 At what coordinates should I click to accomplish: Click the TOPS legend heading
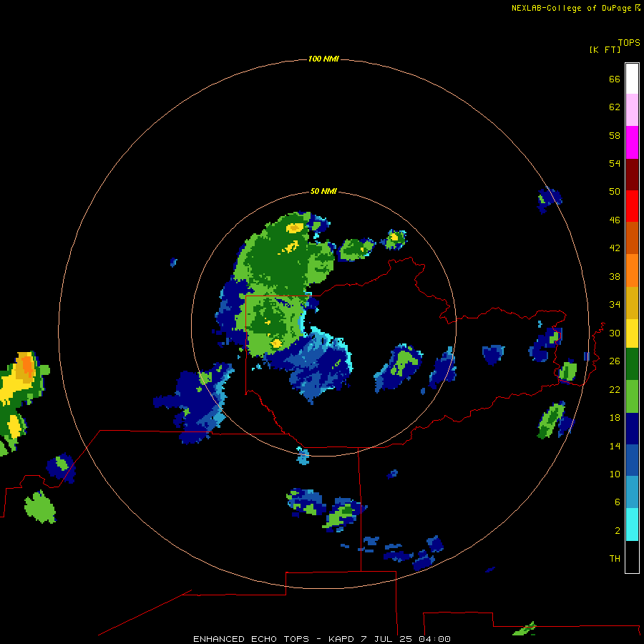click(x=629, y=43)
